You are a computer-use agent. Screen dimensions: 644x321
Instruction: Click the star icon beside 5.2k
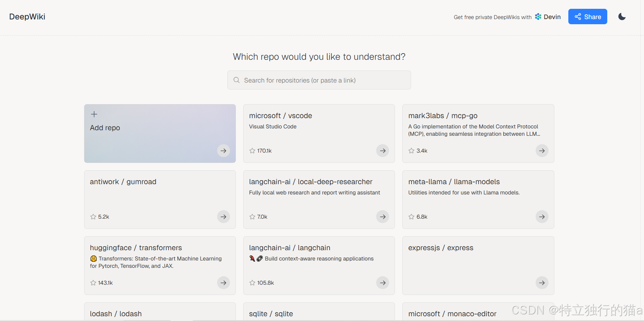[x=93, y=217]
